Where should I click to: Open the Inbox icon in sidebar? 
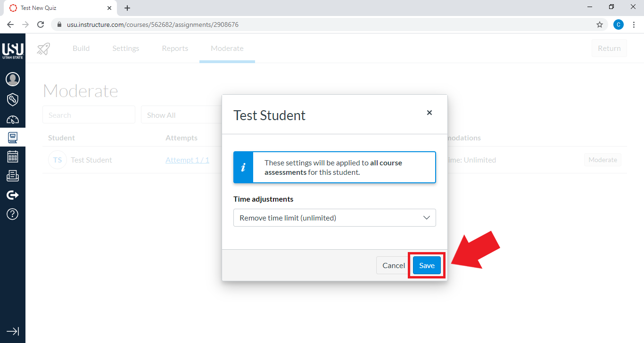[13, 176]
